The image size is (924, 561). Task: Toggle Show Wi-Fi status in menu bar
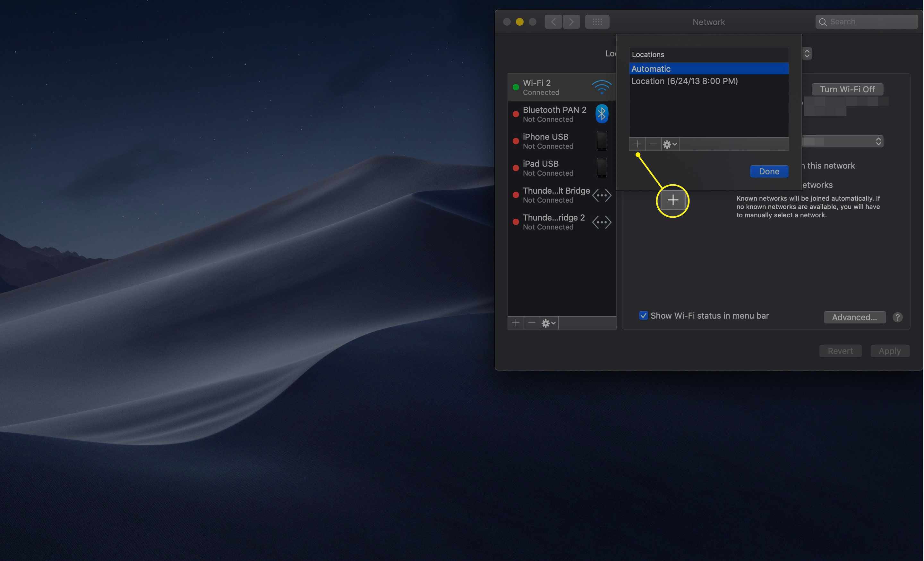(x=643, y=315)
